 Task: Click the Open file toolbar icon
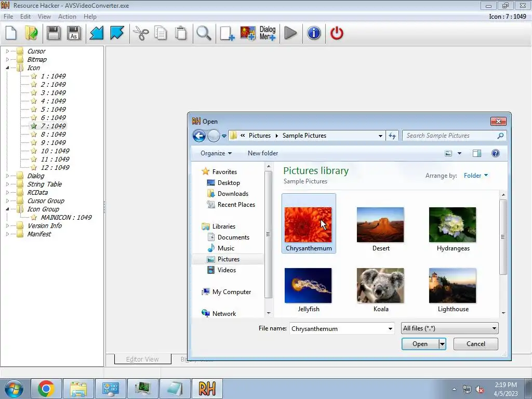click(32, 33)
